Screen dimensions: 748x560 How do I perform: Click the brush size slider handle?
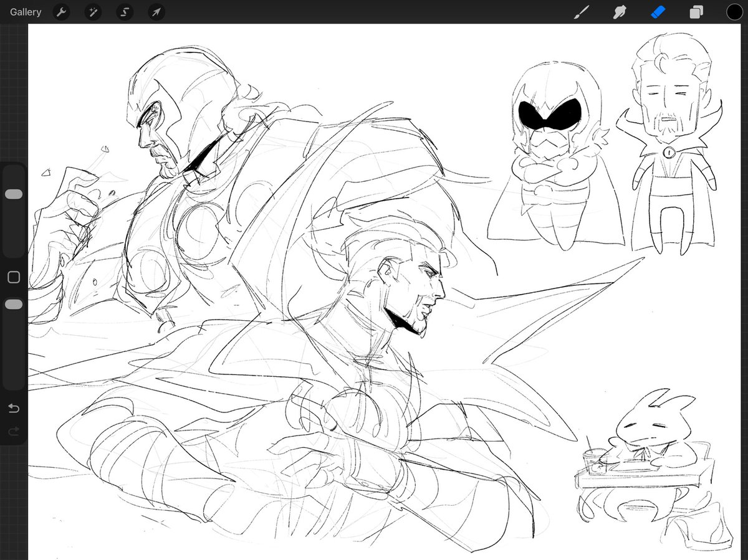[x=14, y=194]
